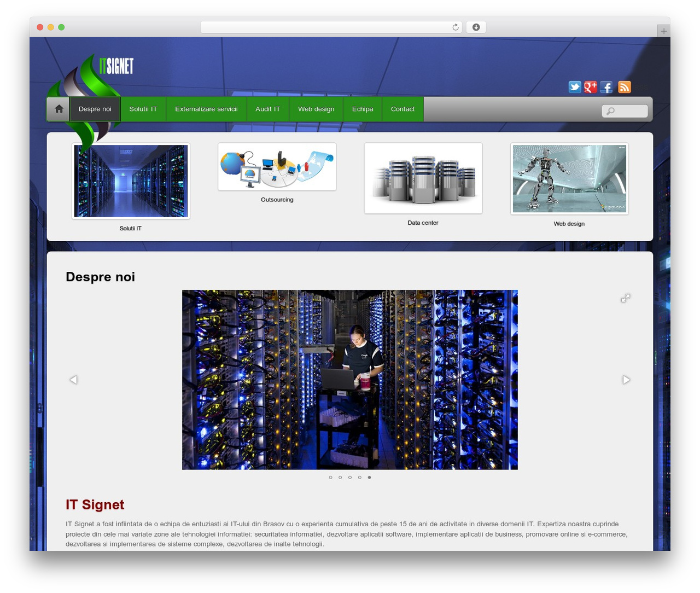Click the site search field

pos(625,111)
